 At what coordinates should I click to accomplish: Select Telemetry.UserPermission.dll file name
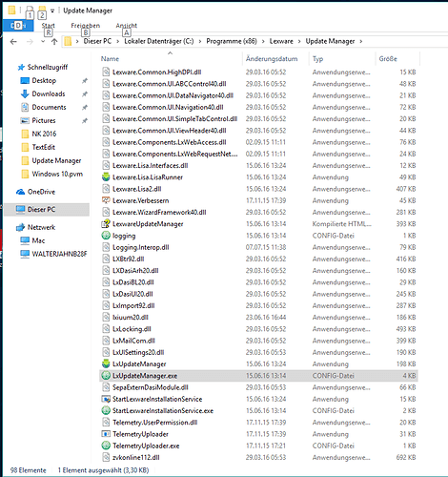pyautogui.click(x=155, y=423)
